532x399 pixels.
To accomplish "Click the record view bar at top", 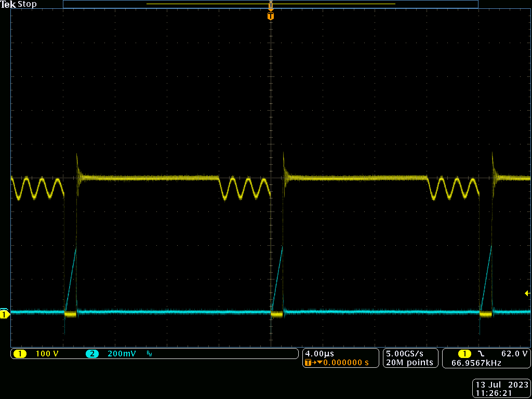I will point(270,4).
